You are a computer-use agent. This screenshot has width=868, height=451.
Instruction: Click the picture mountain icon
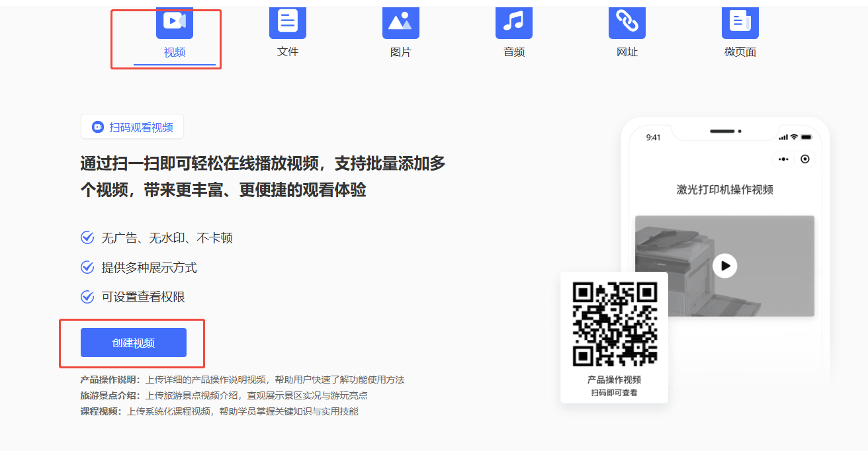pyautogui.click(x=401, y=22)
